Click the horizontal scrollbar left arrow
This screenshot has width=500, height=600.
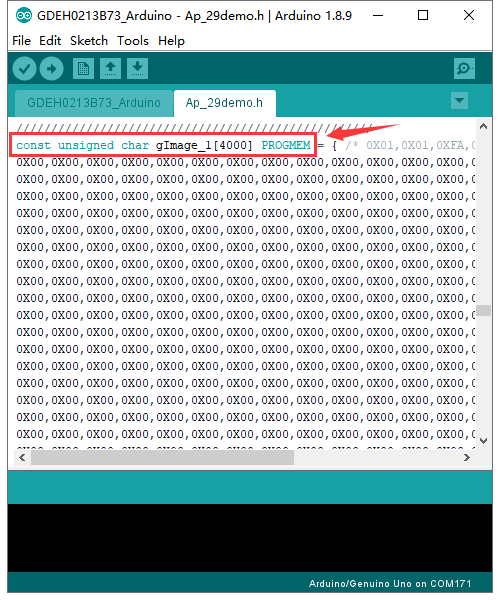[22, 458]
